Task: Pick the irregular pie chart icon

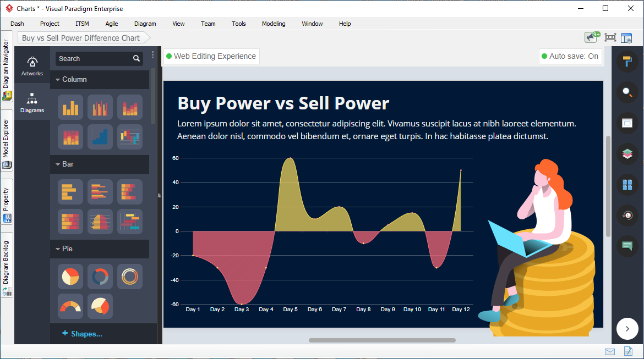Action: (x=100, y=306)
